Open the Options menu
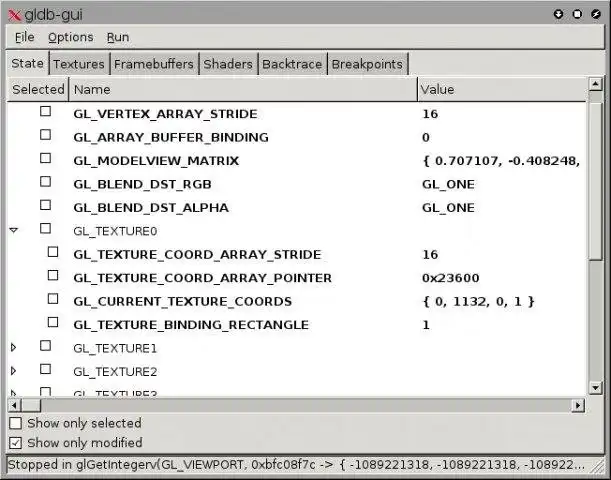 coord(71,37)
